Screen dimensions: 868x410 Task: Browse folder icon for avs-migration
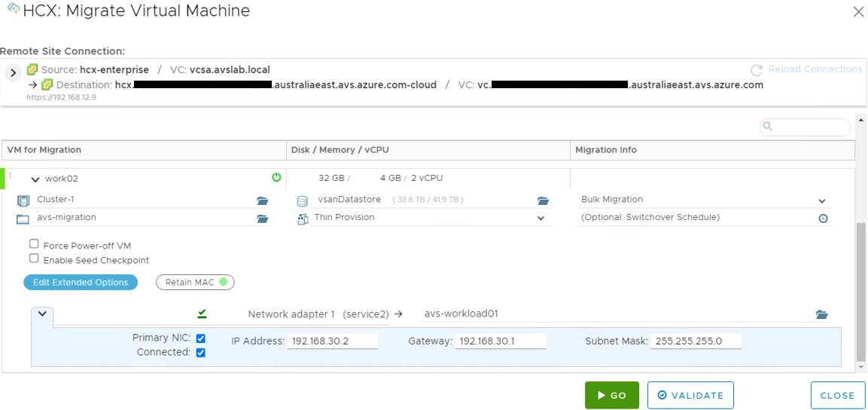coord(263,219)
